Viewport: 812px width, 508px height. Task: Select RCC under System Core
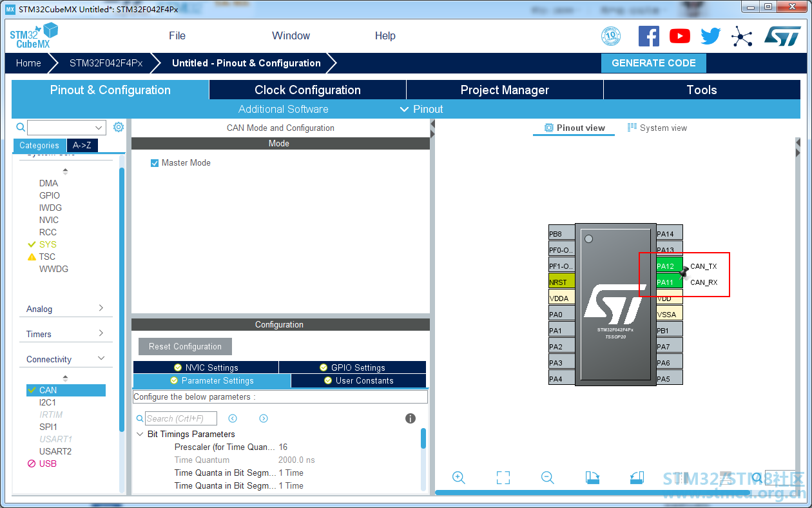[x=48, y=232]
